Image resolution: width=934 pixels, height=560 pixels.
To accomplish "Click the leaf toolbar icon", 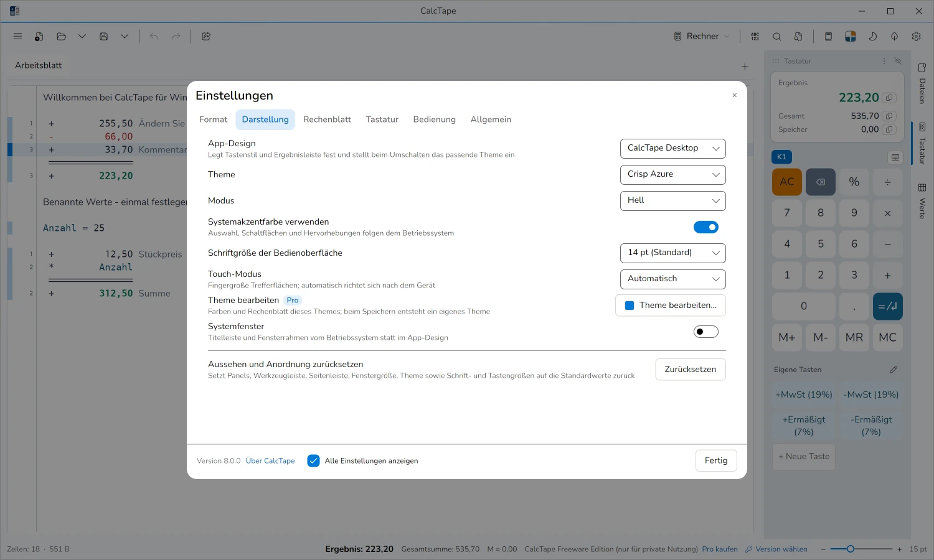I will 894,37.
